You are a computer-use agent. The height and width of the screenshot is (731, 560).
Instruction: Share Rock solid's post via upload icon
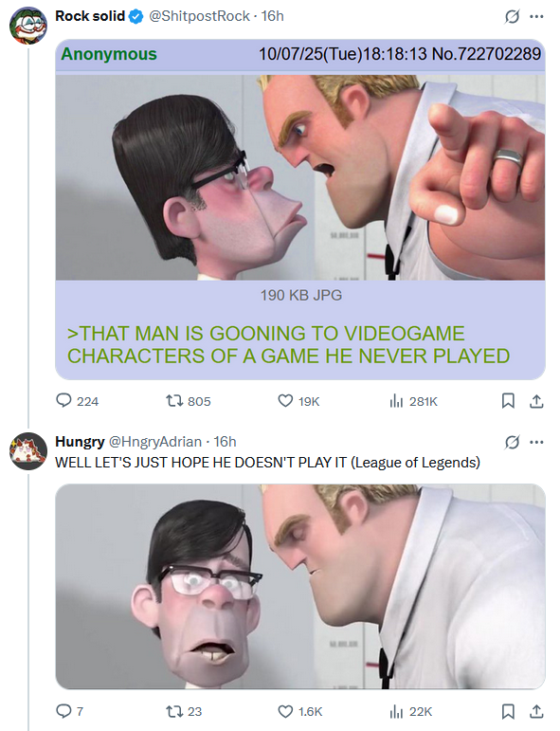536,401
